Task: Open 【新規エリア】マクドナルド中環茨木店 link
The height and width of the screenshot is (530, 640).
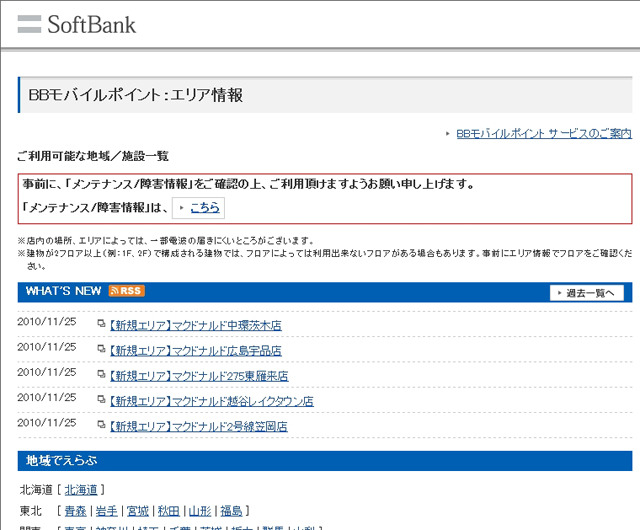Action: (x=196, y=325)
